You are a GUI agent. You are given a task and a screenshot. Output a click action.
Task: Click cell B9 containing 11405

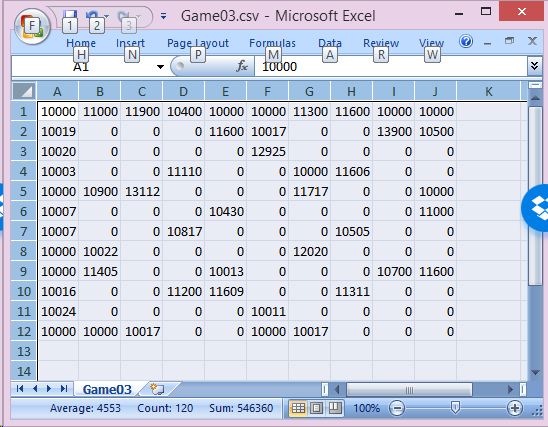point(100,272)
